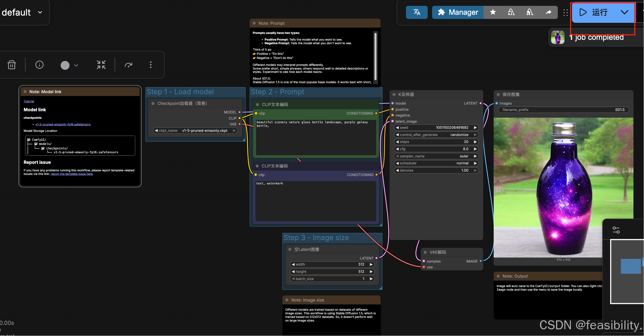Click the star favorites icon
Image resolution: width=644 pixels, height=336 pixels.
coord(493,12)
